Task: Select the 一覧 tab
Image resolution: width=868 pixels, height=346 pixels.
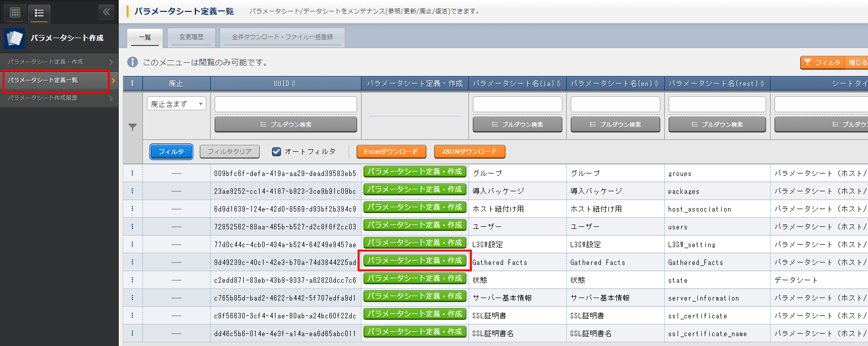Action: point(145,38)
